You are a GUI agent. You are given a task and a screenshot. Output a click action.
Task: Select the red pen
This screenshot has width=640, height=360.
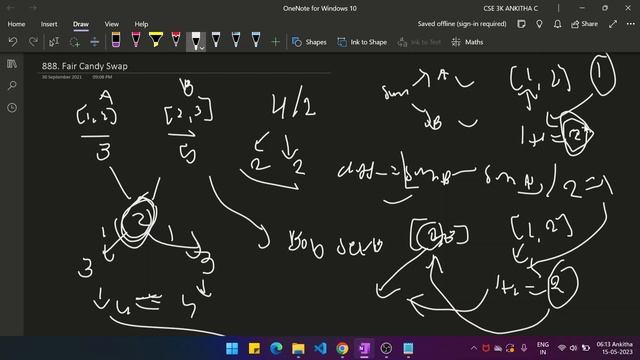point(176,40)
